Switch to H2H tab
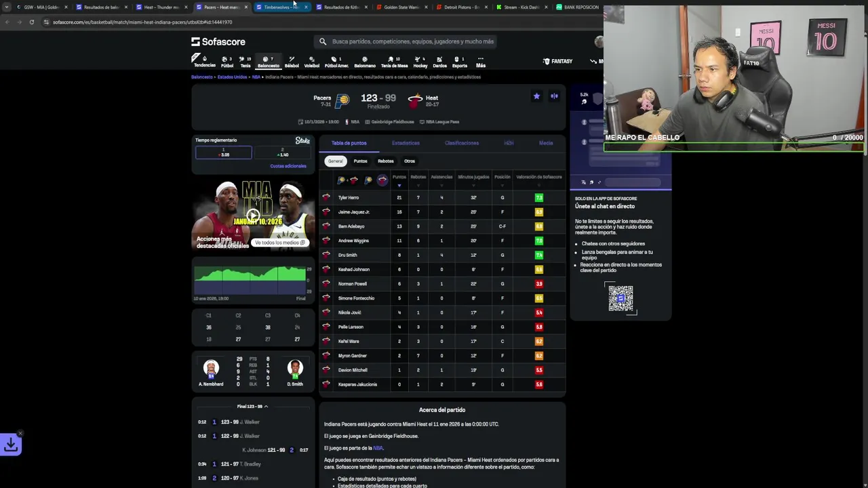This screenshot has height=488, width=868. coord(509,143)
